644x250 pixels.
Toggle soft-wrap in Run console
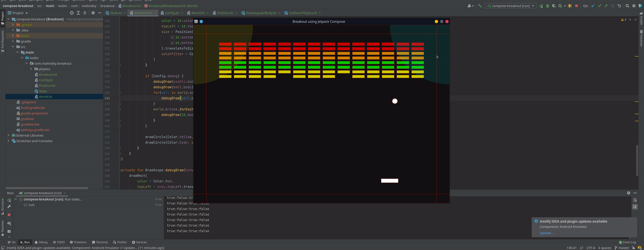(635, 200)
